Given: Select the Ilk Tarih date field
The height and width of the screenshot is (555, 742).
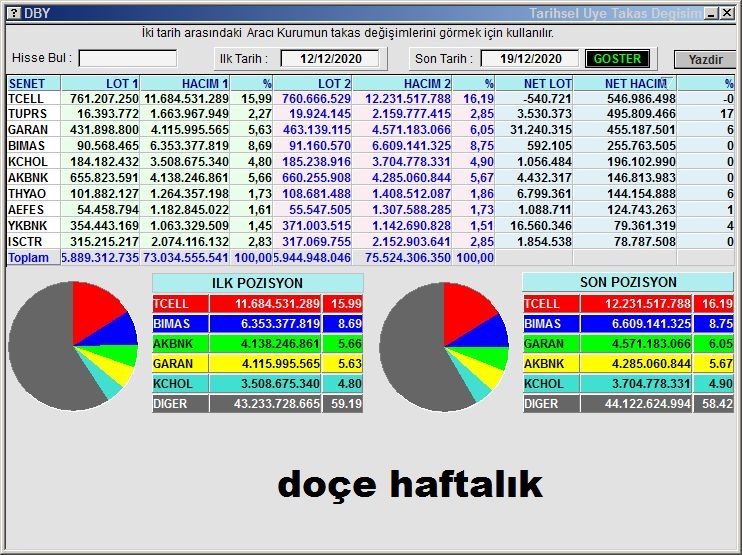Looking at the screenshot, I should pyautogui.click(x=330, y=59).
